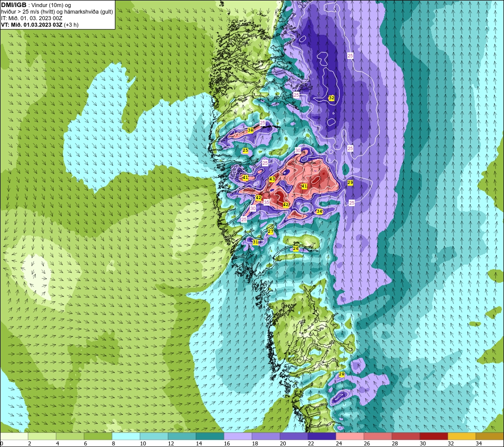Click the white 25 contour label beside yellow 38
504x447 pixels.
263,123
